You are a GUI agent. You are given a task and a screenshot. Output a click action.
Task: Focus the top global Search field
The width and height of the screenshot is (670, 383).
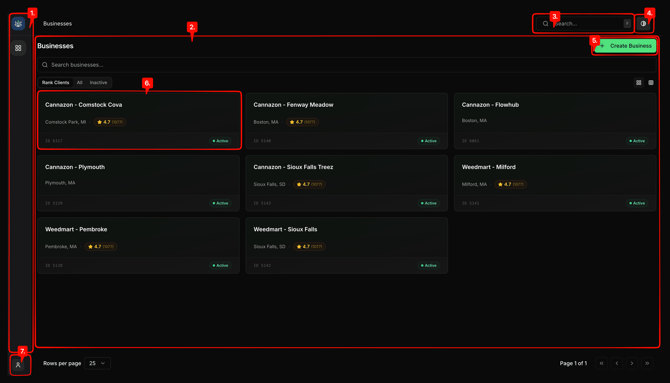coord(584,24)
